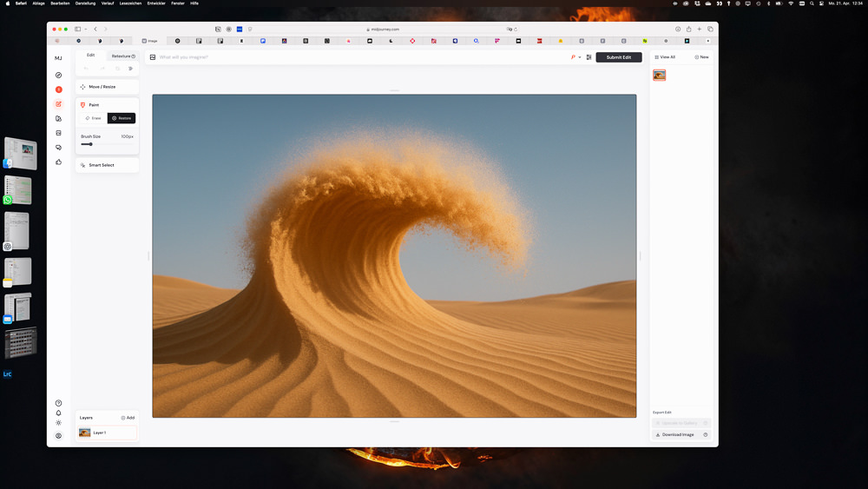Open the personalization P dropdown arrow
The image size is (868, 489).
click(x=580, y=57)
